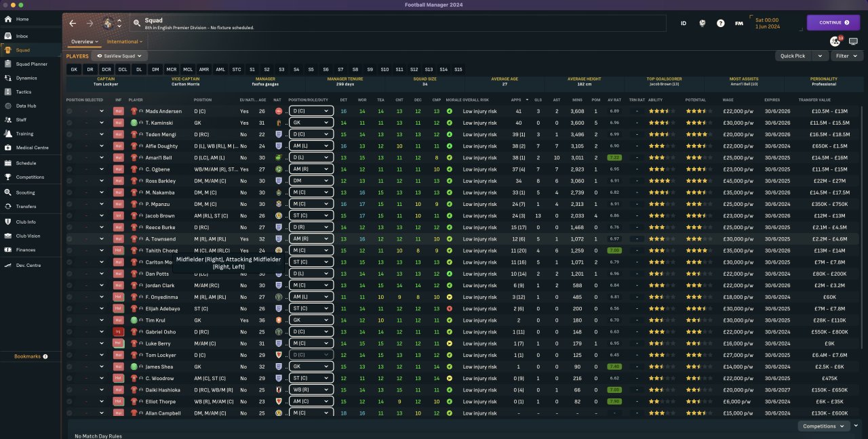The image size is (868, 439).
Task: Open Tim Krul's player profile
Action: (x=156, y=320)
